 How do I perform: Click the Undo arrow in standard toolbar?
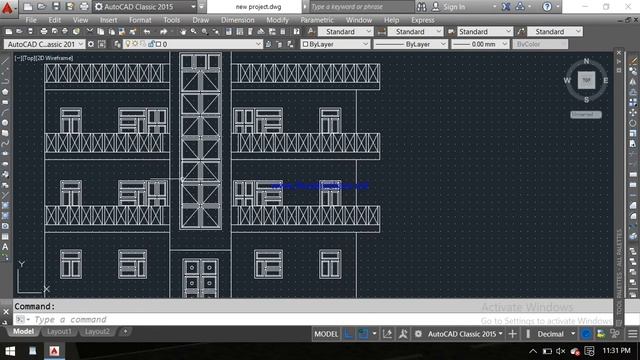pos(147,31)
